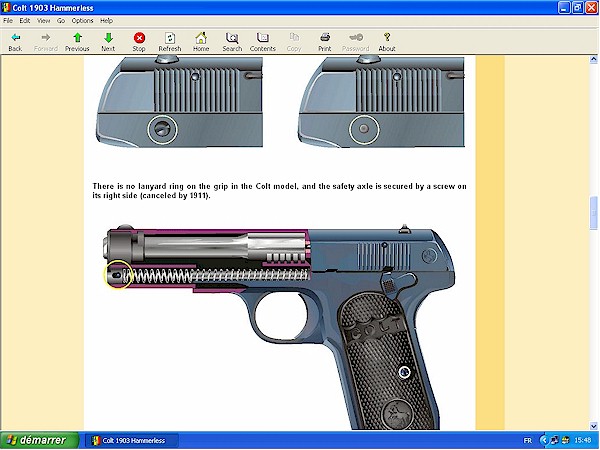This screenshot has height=450, width=600.
Task: Select Colt 1903 Hammerless taskbar button
Action: [132, 441]
